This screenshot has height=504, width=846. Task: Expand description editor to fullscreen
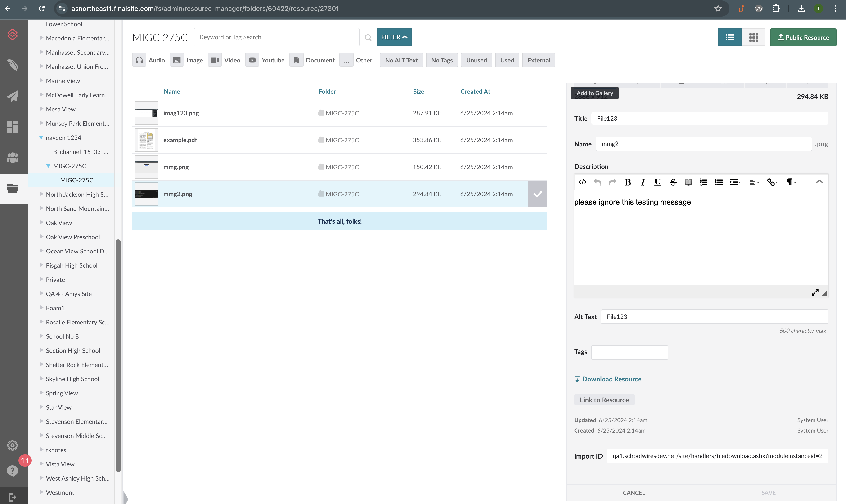(x=815, y=292)
